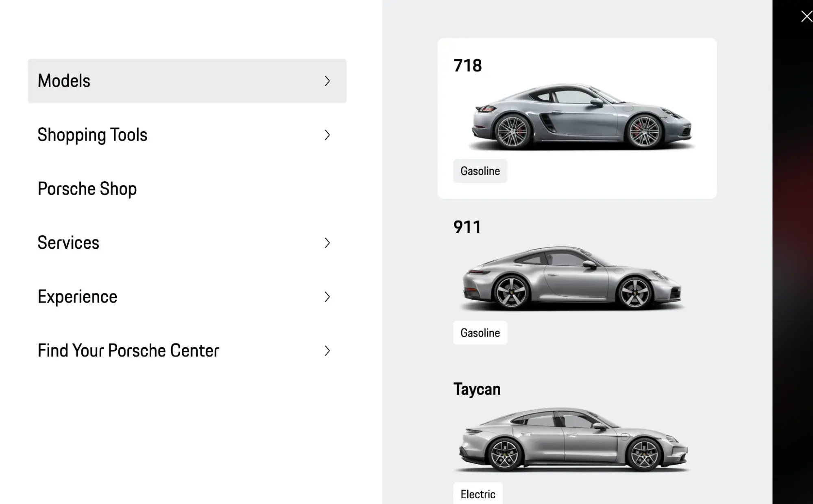Select the Services menu entry

(68, 243)
